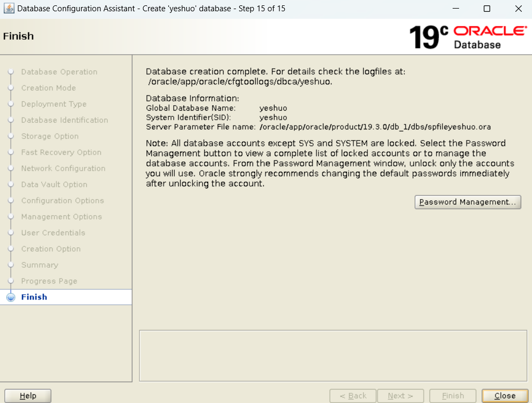Click the locked accounts note paragraph
The height and width of the screenshot is (403, 532).
point(330,163)
